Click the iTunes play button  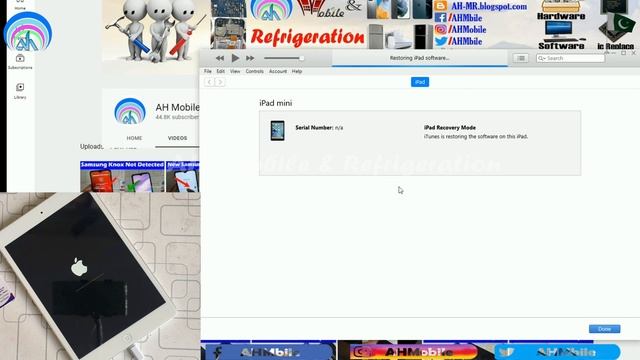pyautogui.click(x=235, y=58)
